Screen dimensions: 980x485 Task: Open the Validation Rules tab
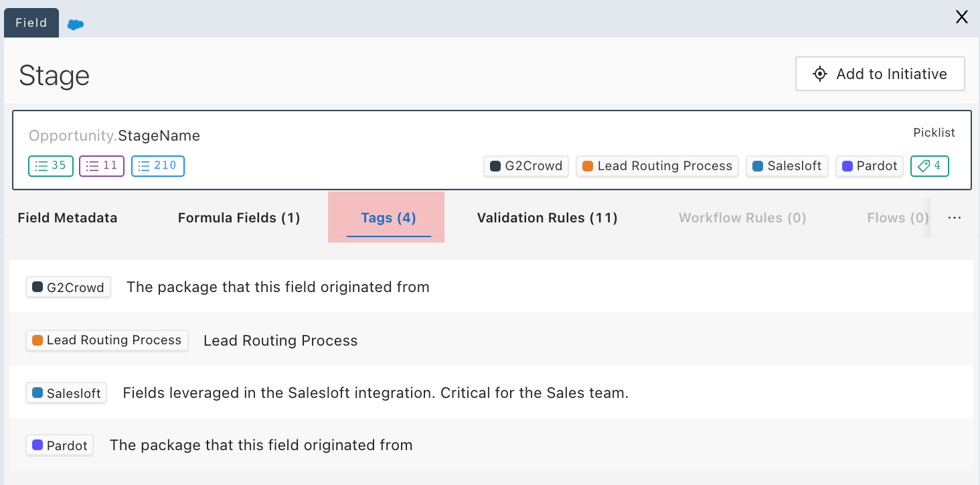547,218
